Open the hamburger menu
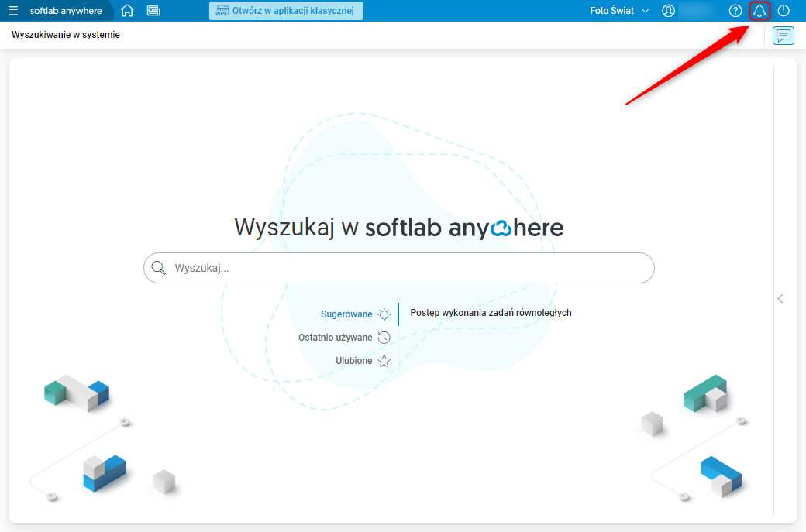This screenshot has width=806, height=532. 13,11
